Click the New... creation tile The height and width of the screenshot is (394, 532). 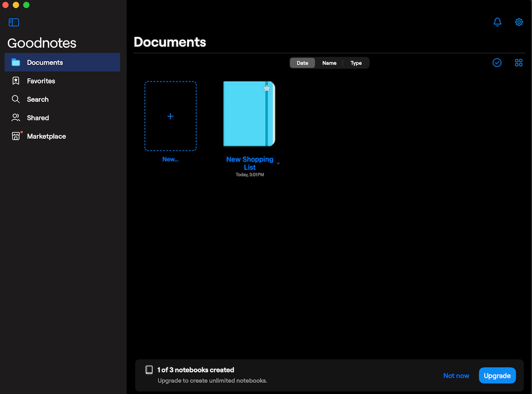click(170, 159)
